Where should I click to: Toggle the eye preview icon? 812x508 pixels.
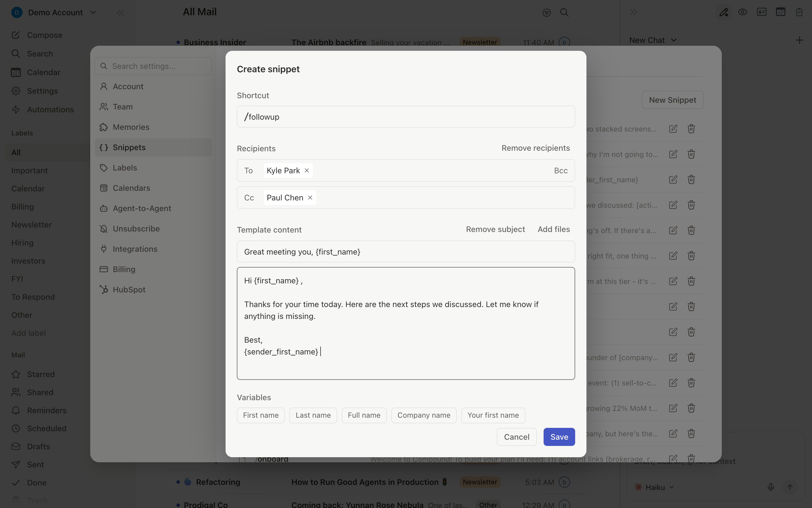pyautogui.click(x=743, y=12)
